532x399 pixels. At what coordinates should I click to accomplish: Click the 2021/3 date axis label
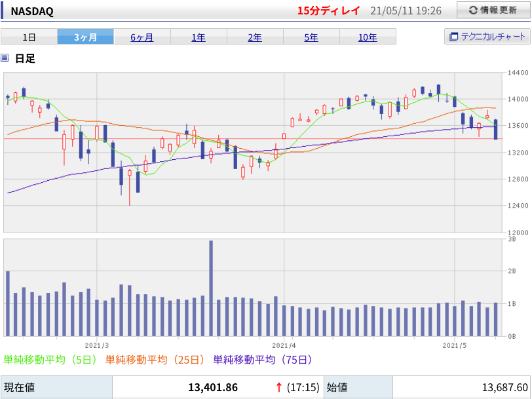point(97,345)
